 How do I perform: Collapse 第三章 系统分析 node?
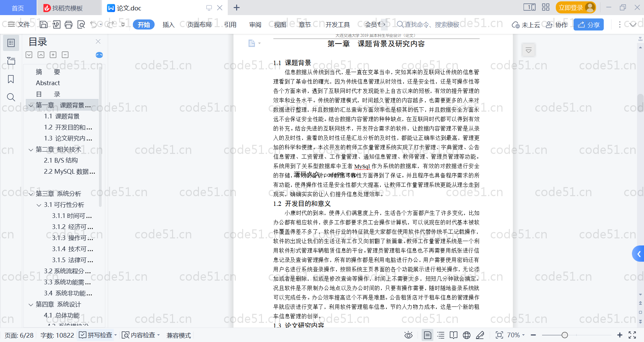[x=31, y=194]
